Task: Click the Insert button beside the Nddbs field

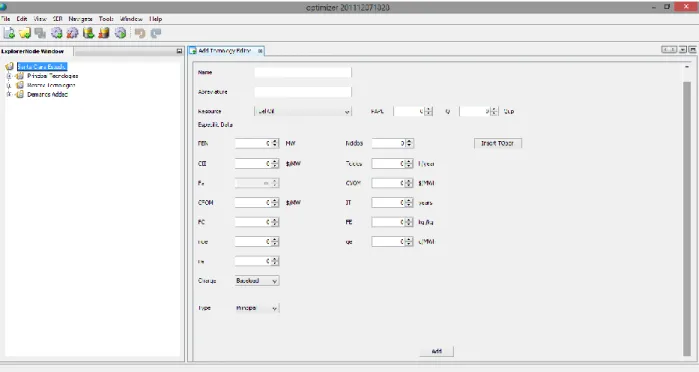Action: coord(498,143)
